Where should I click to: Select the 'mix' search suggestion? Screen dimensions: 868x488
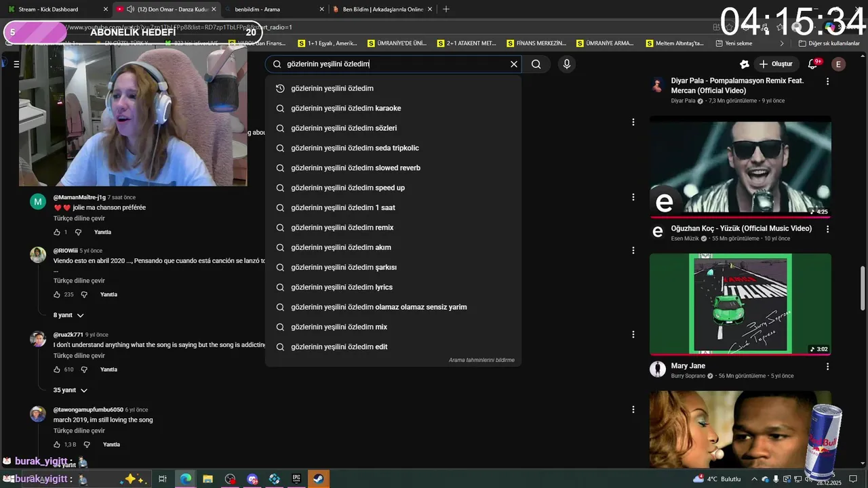point(393,327)
